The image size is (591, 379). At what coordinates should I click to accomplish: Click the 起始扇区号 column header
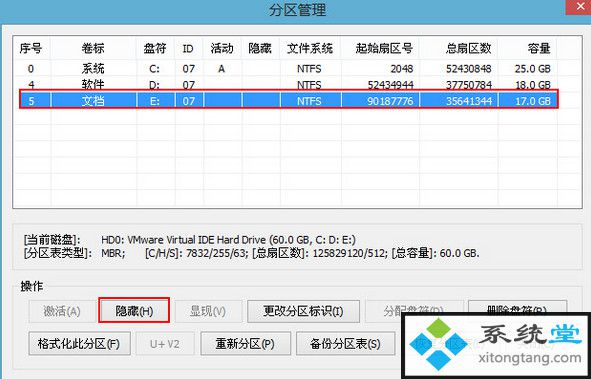pos(384,48)
